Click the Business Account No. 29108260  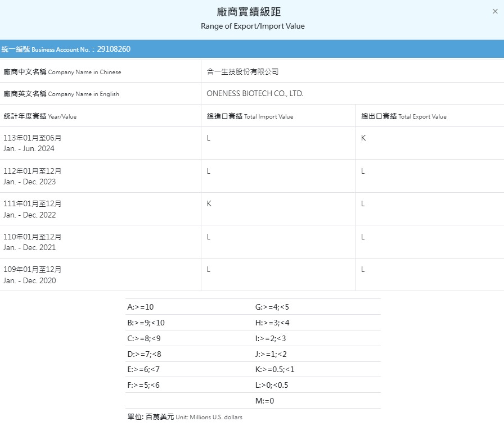pyautogui.click(x=113, y=49)
